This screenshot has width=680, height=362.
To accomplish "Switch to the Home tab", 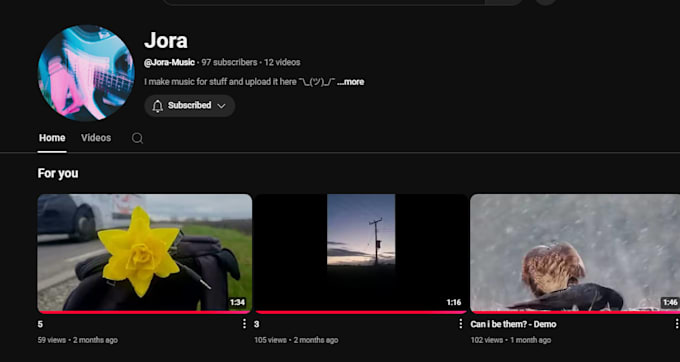I will [52, 138].
